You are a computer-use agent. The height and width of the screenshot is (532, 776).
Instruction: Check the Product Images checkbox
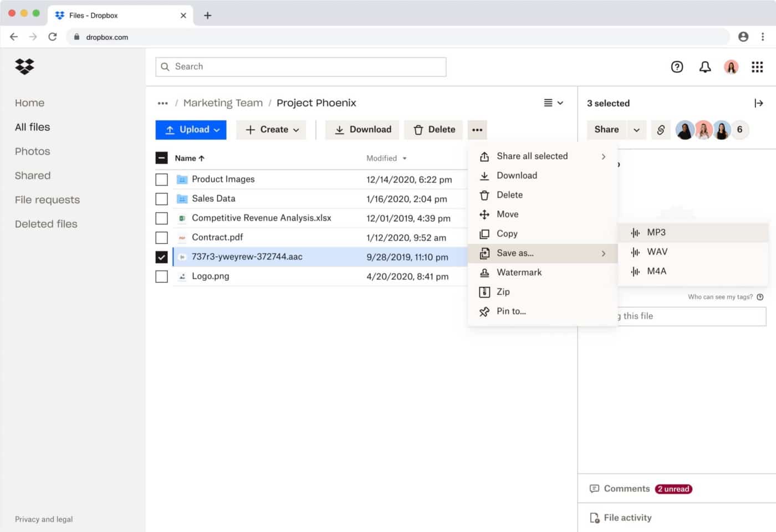tap(161, 180)
